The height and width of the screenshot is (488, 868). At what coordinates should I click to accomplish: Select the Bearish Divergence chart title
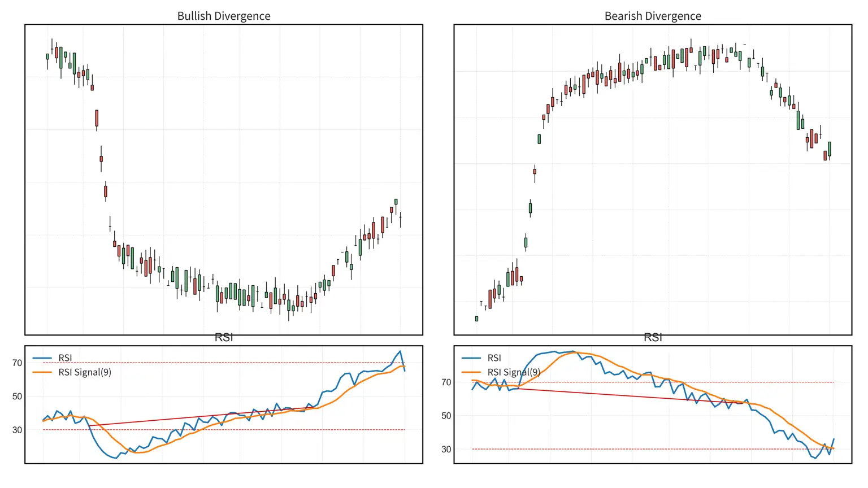[653, 16]
